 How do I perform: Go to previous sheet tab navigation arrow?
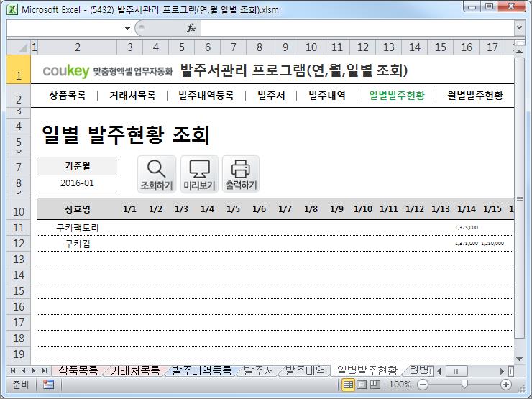tap(24, 370)
